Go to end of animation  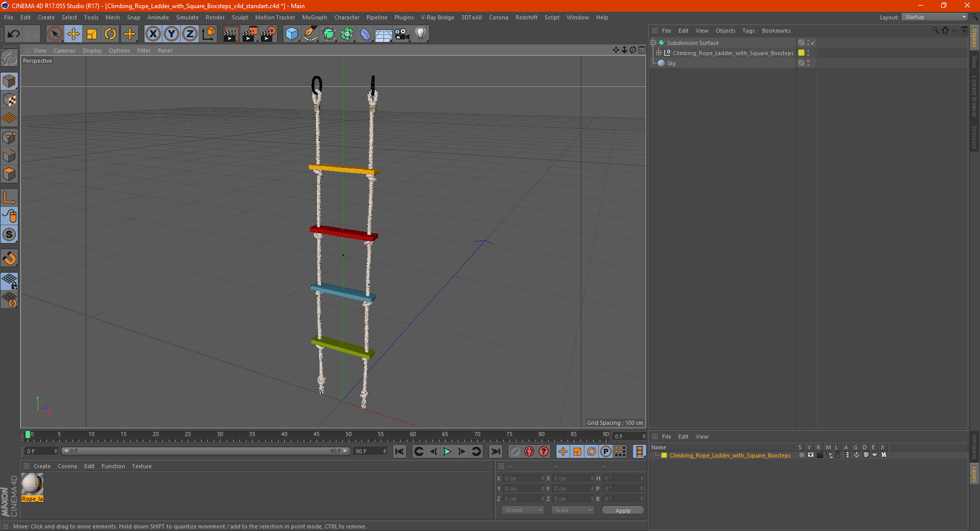(495, 451)
